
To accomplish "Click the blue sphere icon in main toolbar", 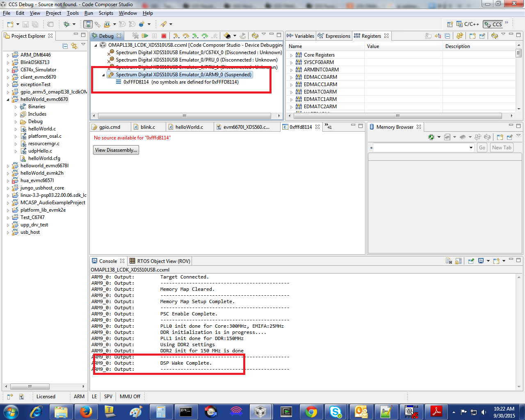I will (x=142, y=25).
